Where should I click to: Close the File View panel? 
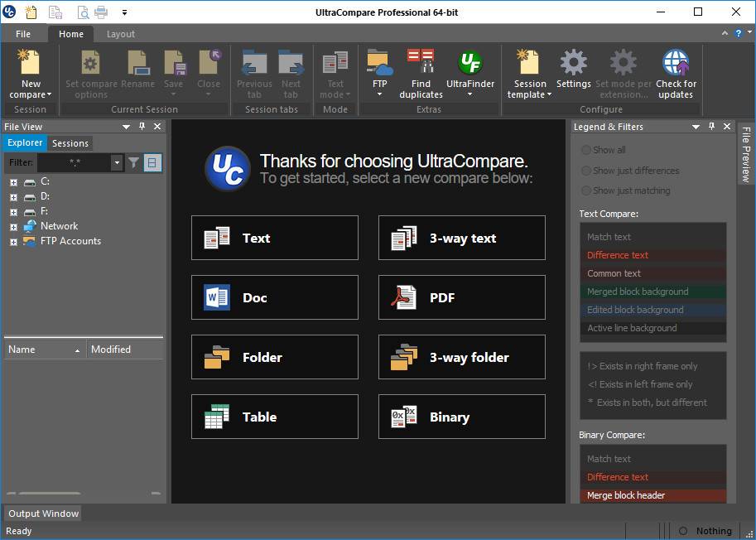point(157,127)
